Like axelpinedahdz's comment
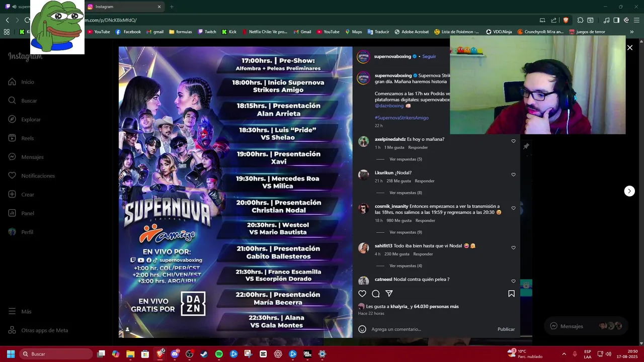This screenshot has width=644, height=362. (x=513, y=141)
